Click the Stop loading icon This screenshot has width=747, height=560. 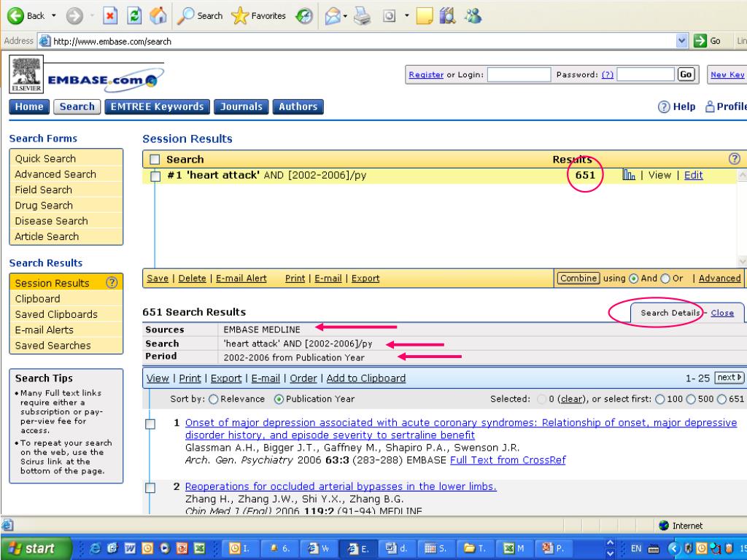110,16
